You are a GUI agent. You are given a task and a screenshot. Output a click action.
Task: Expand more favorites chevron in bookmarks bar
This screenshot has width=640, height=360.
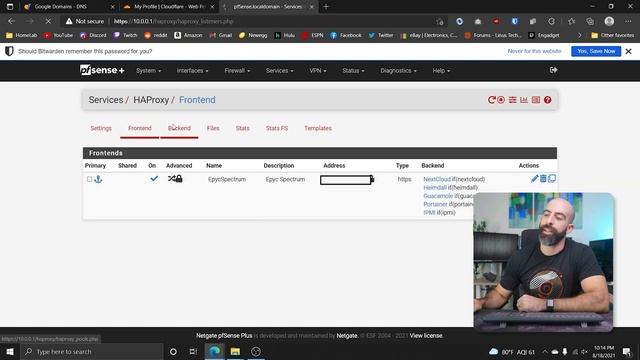pos(579,36)
